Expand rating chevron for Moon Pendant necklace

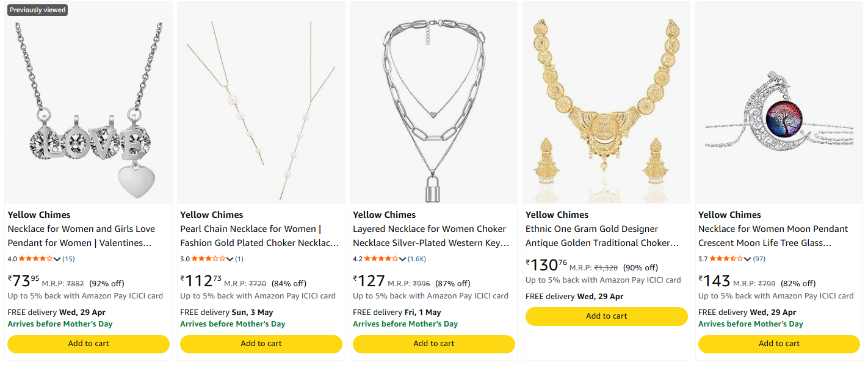tap(748, 259)
